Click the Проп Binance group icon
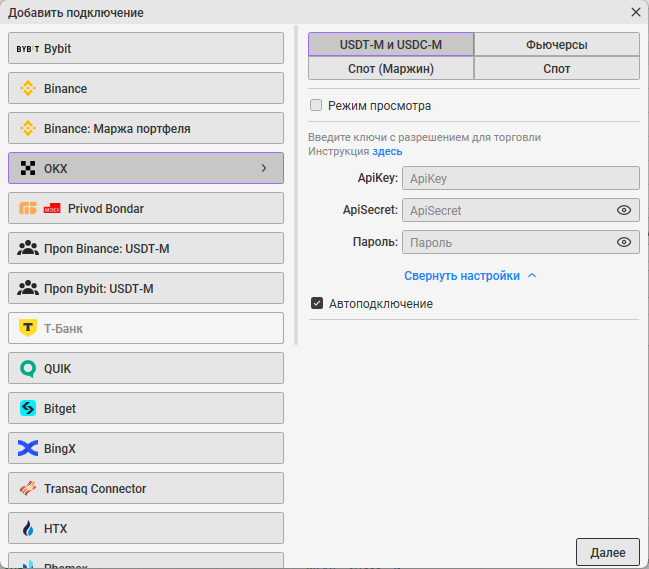Viewport: 649px width, 569px height. point(28,248)
